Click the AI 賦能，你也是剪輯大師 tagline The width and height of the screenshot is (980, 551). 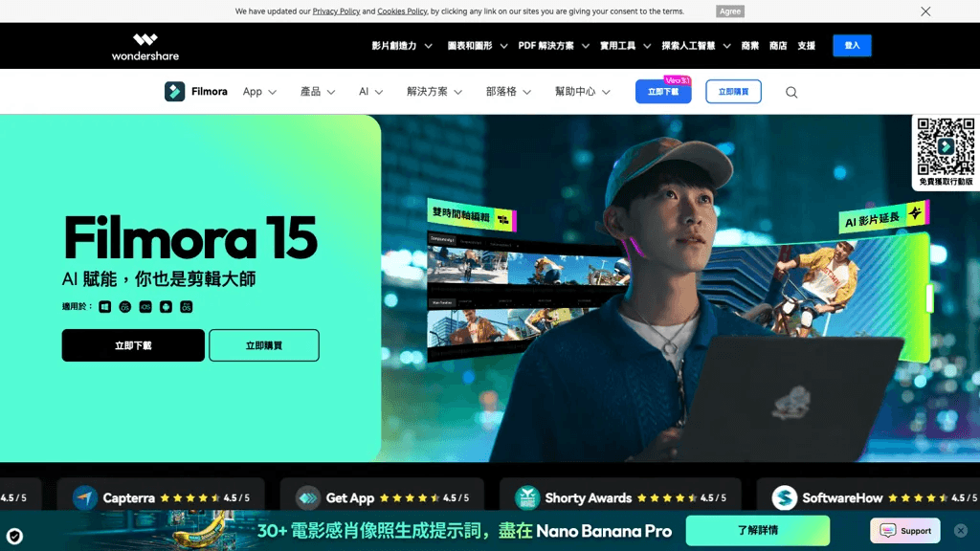click(159, 278)
